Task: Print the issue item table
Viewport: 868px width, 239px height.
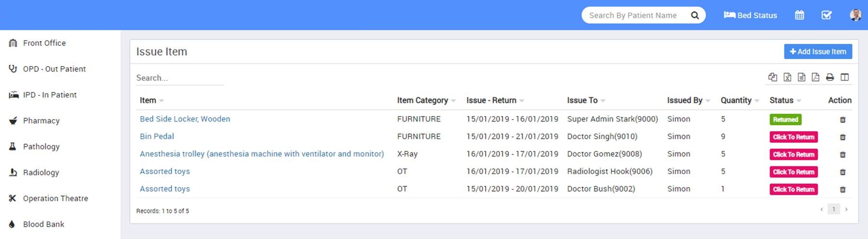Action: pyautogui.click(x=830, y=77)
